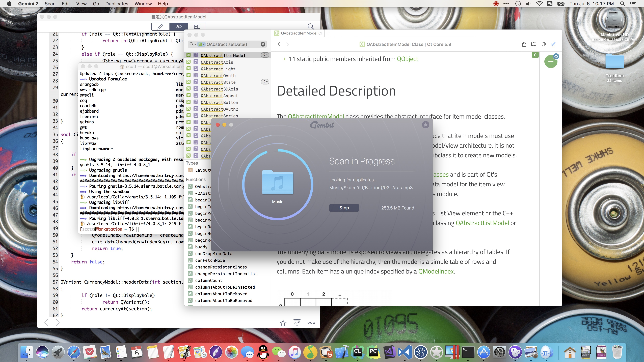
Task: Open the QModelIndex documentation link
Action: click(436, 271)
